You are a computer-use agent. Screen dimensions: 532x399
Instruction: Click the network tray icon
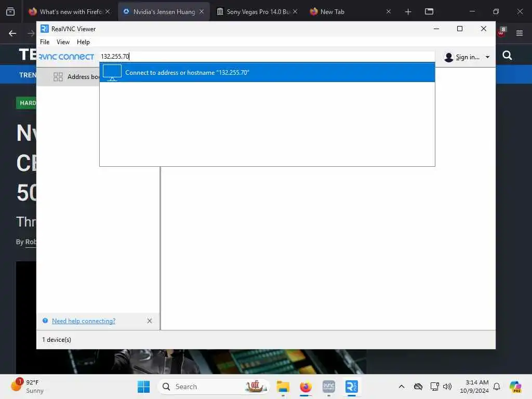(x=434, y=387)
